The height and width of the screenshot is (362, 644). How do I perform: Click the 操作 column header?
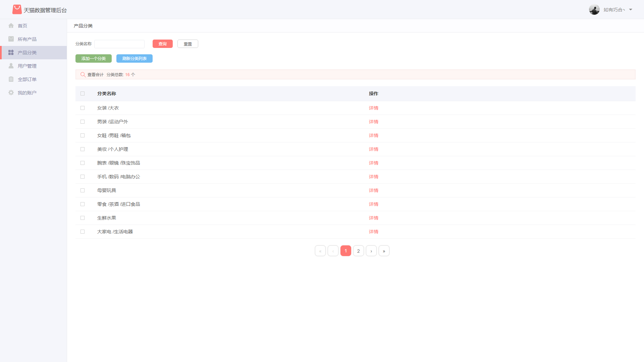pos(374,94)
